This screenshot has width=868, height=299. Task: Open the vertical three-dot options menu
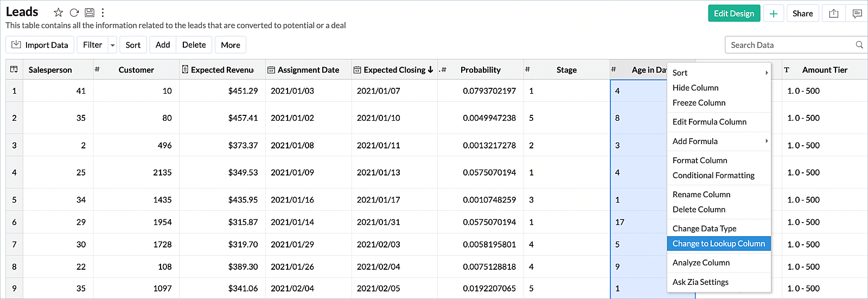[x=103, y=12]
